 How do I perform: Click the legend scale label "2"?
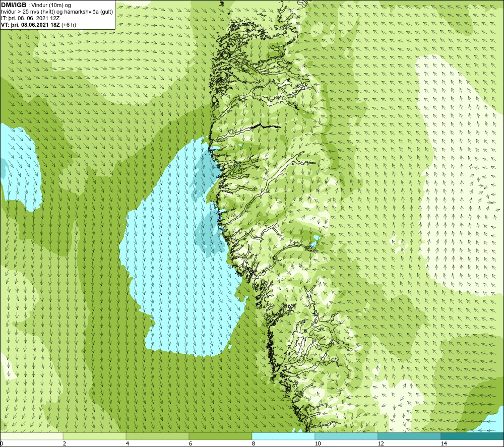65,444
